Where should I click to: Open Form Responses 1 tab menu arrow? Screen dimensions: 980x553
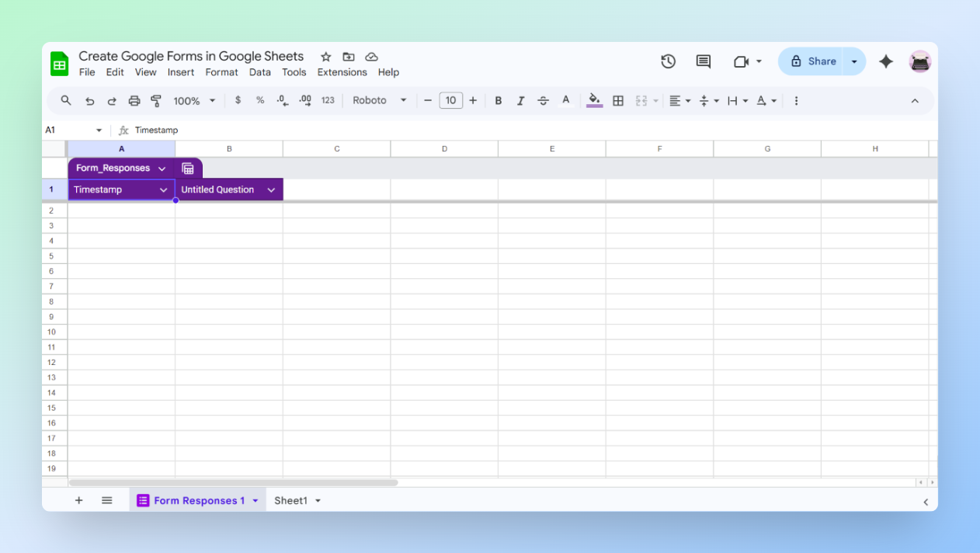[x=255, y=501]
